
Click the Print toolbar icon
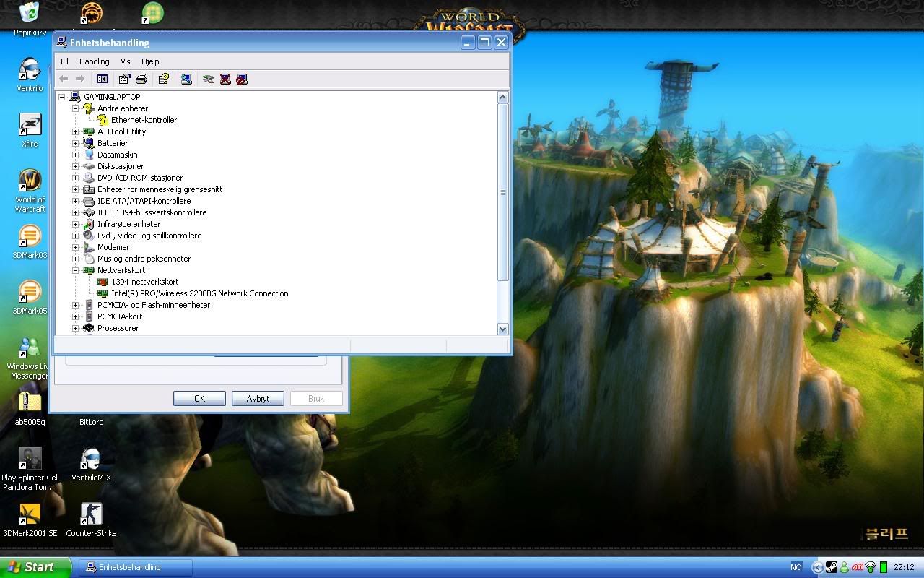coord(141,79)
